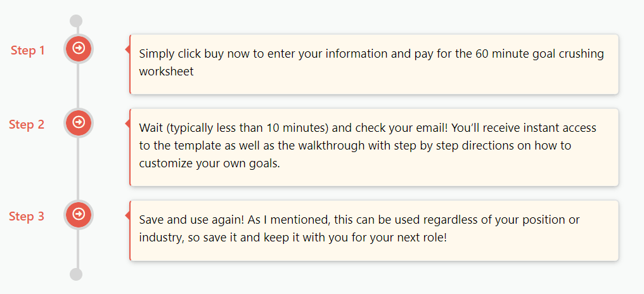644x294 pixels.
Task: Click the word 'worksheet' in the first card
Action: 166,72
